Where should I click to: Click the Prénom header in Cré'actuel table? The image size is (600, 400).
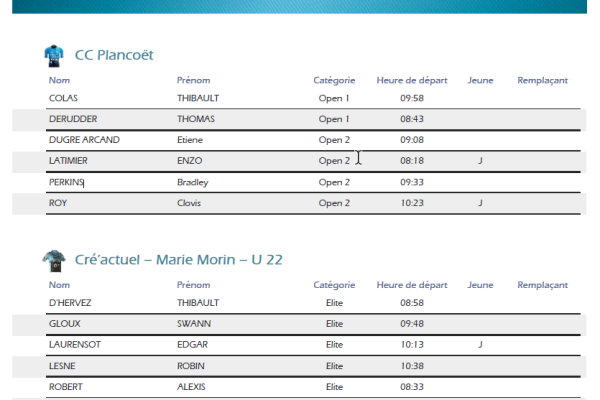point(193,285)
